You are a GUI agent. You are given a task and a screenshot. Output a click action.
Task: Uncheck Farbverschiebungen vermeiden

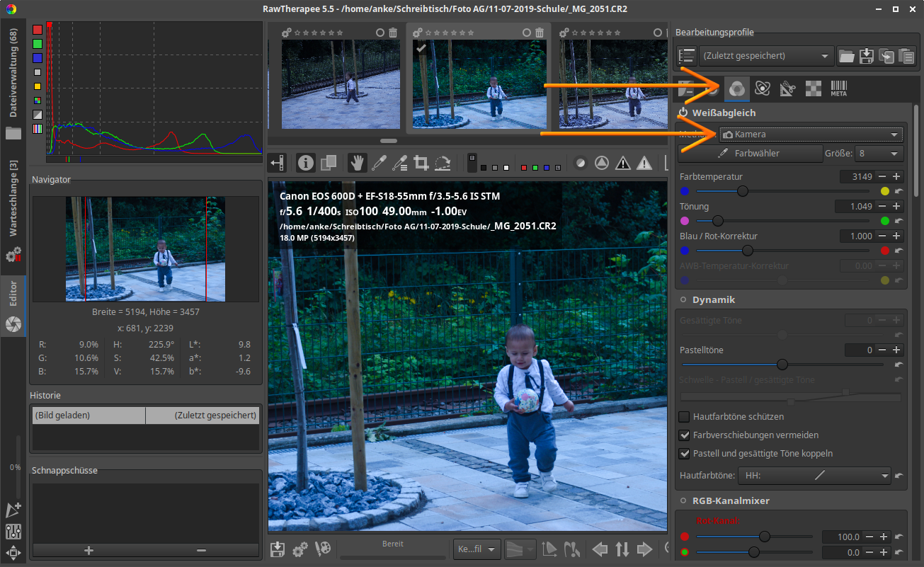pos(685,435)
